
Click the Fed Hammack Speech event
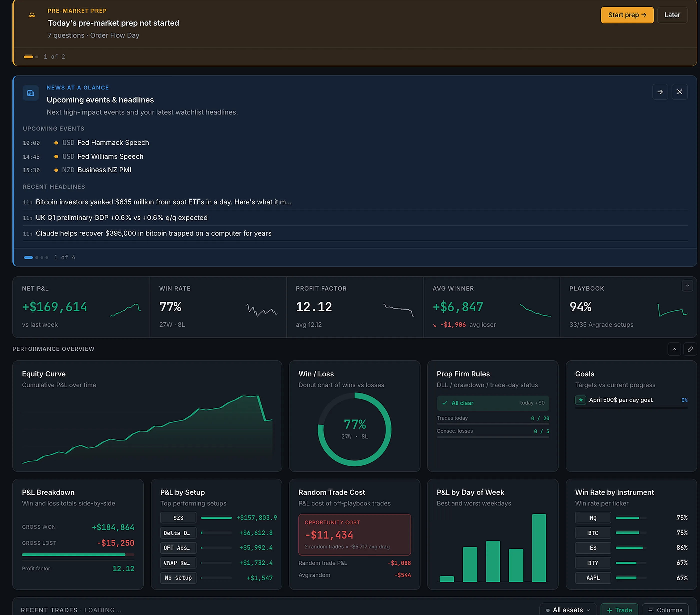pos(113,143)
